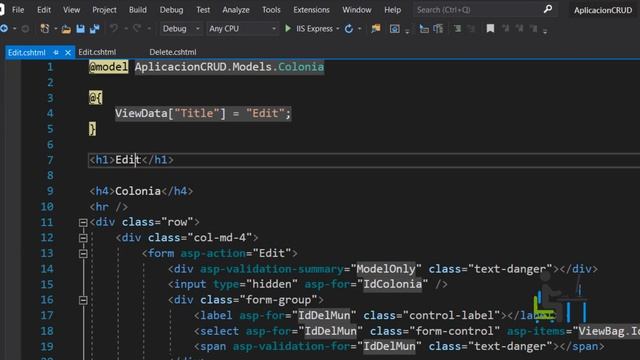640x360 pixels.
Task: Click the Undo arrow icon
Action: tap(114, 28)
